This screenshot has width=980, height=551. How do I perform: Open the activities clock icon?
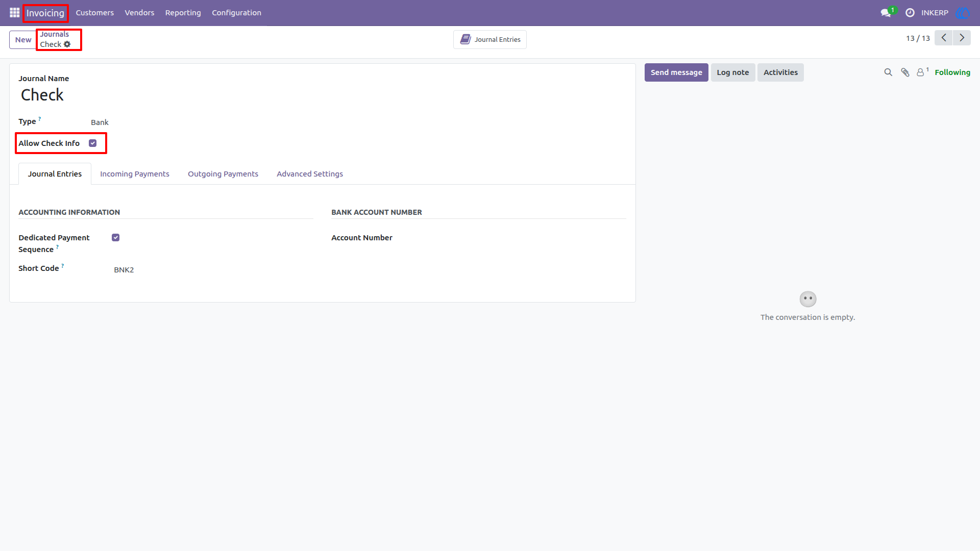[910, 13]
